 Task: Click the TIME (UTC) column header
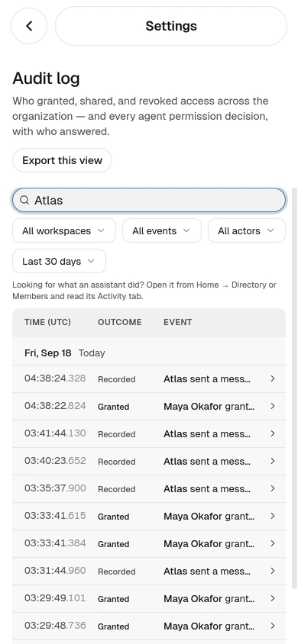47,322
